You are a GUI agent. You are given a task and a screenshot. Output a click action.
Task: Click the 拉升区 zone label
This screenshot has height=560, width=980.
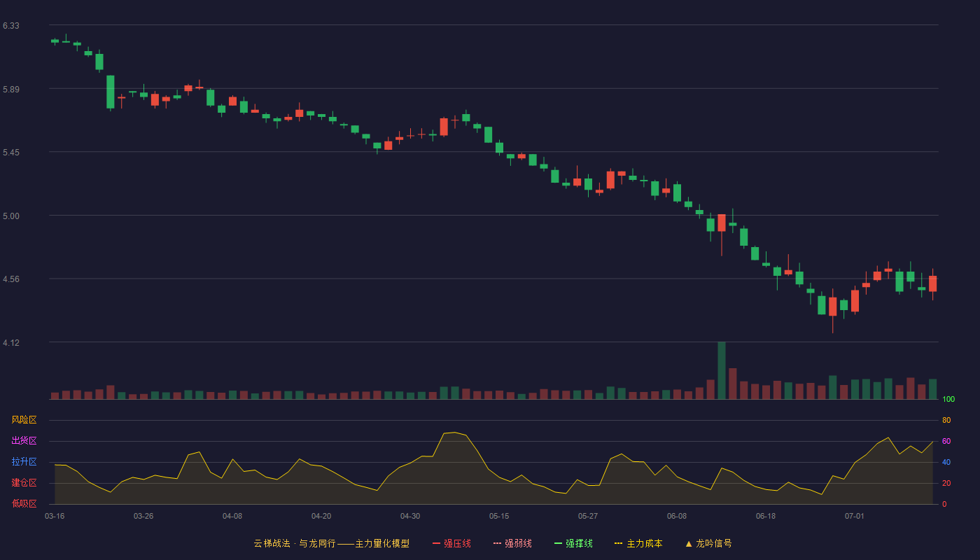(24, 462)
